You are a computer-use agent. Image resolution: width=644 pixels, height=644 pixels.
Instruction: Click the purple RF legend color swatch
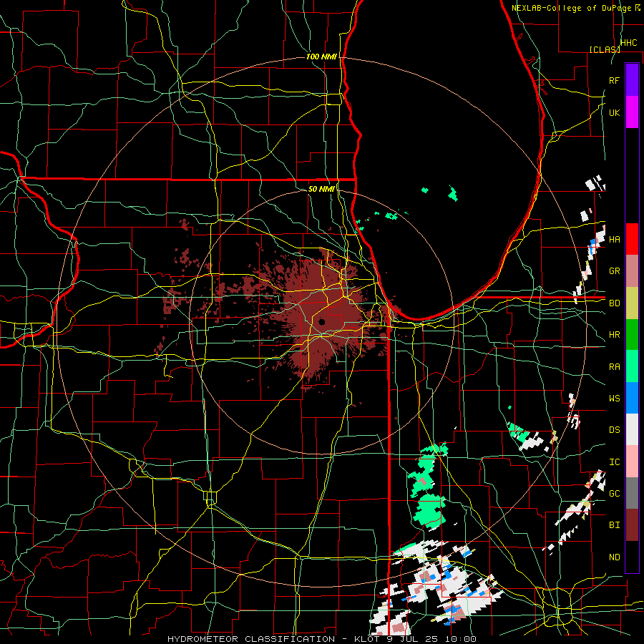point(632,79)
